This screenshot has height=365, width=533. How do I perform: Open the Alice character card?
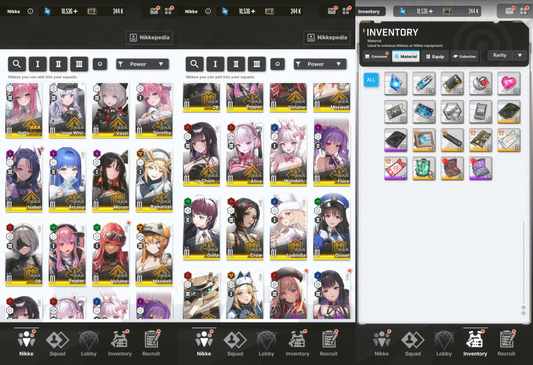245,154
